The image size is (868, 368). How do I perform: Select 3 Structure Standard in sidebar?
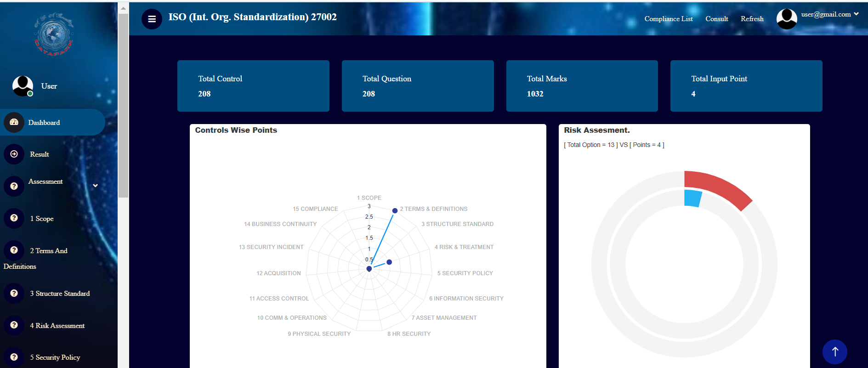(60, 294)
